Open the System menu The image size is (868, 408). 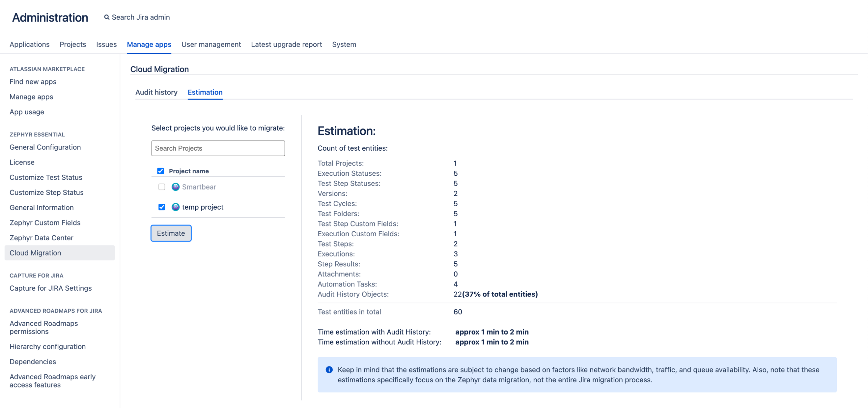pyautogui.click(x=344, y=44)
